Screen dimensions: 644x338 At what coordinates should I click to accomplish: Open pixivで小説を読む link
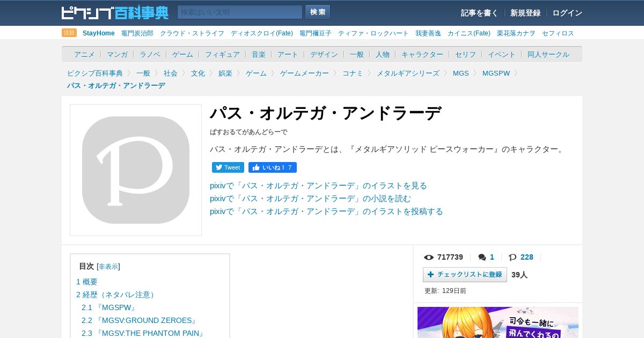(310, 199)
